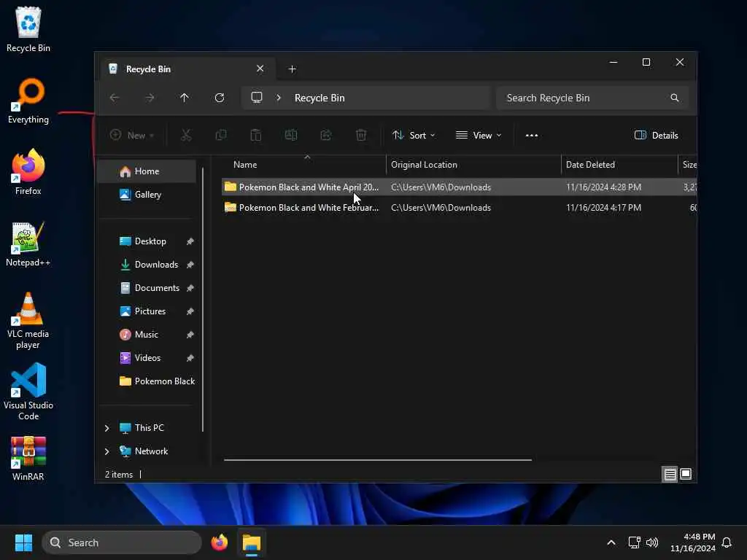Go back in File Explorer

pos(115,98)
